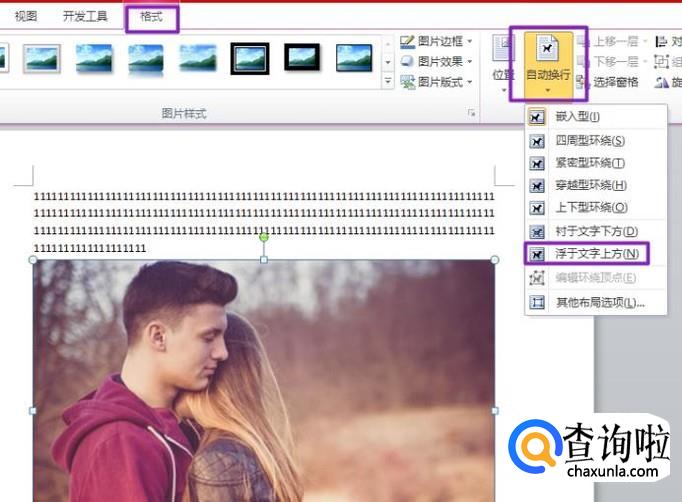
Task: Apply the reflected rounded rectangle picture style
Action: [x=146, y=59]
